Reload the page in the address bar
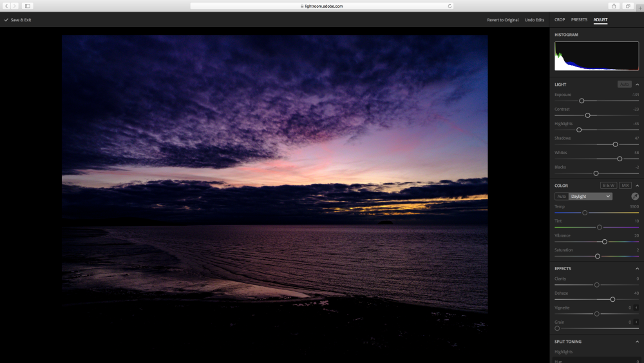The width and height of the screenshot is (644, 363). (450, 6)
